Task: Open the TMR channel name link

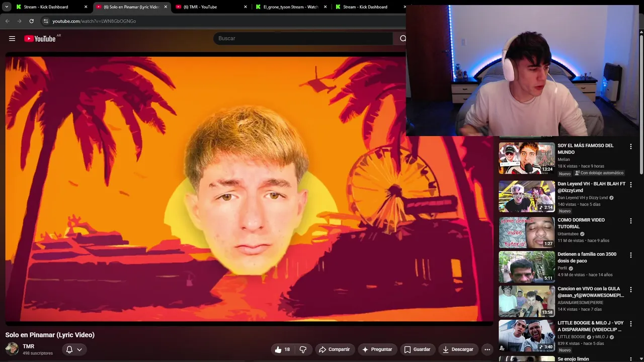Action: (28, 346)
